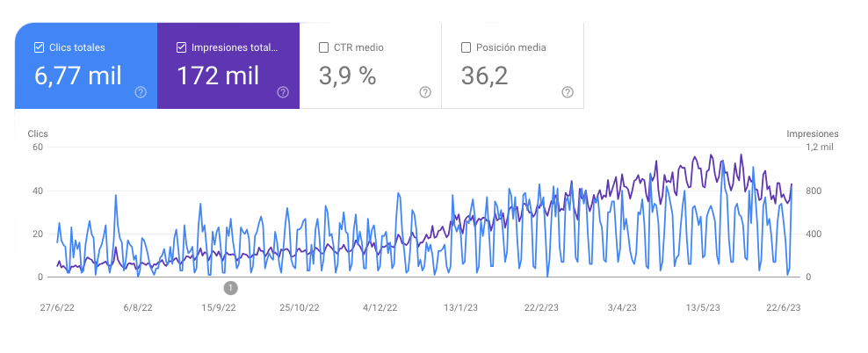This screenshot has width=868, height=353.
Task: Uncheck the Impresiones totales checkbox
Action: (181, 47)
